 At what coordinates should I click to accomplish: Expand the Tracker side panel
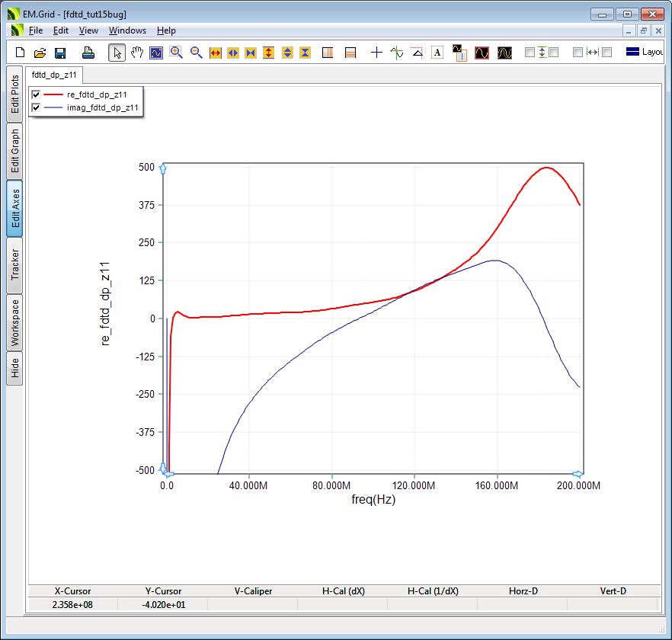(x=14, y=266)
